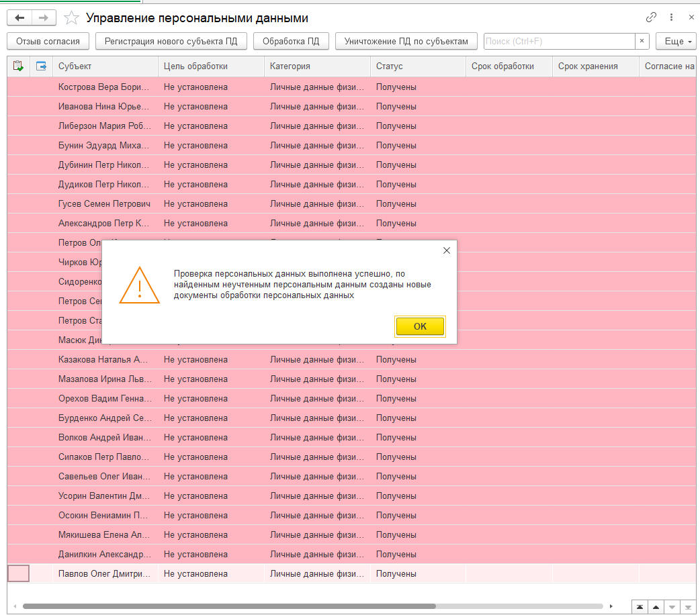Add page to favorites with star icon
The image size is (700, 615).
click(71, 18)
